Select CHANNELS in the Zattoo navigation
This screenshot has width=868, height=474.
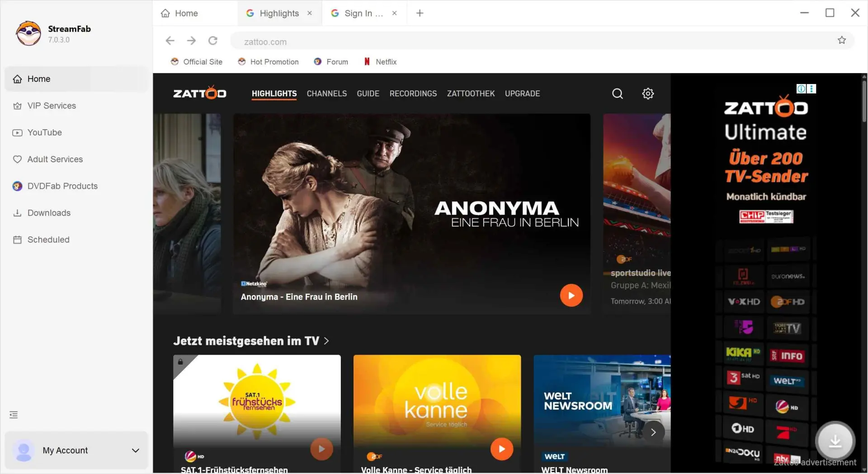[x=326, y=94]
